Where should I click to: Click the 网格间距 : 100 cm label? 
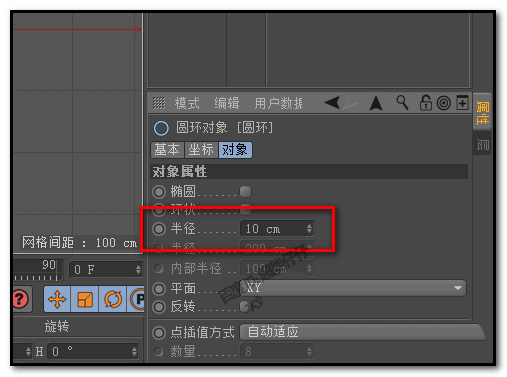[79, 243]
